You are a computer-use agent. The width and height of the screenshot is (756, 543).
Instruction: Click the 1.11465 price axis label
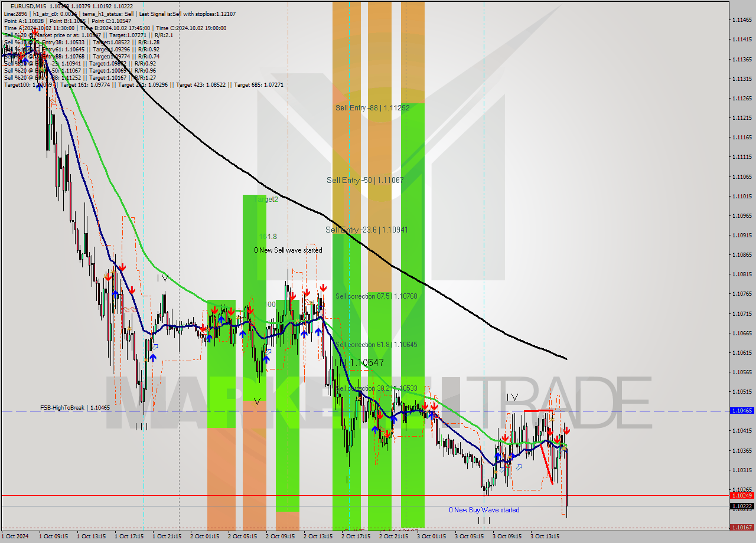742,20
